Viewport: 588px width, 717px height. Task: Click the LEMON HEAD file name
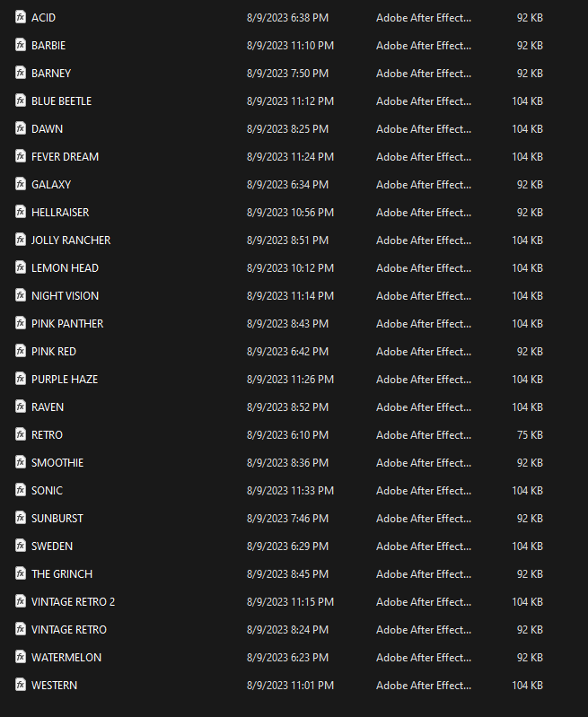(x=65, y=268)
